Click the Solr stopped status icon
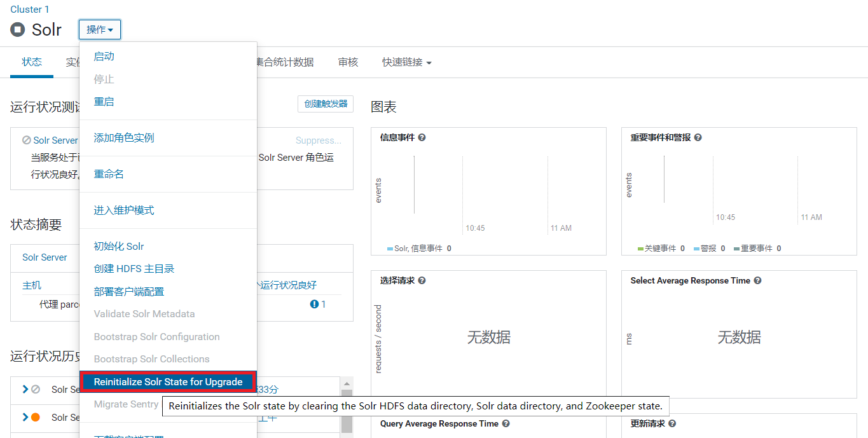The image size is (868, 438). click(18, 29)
